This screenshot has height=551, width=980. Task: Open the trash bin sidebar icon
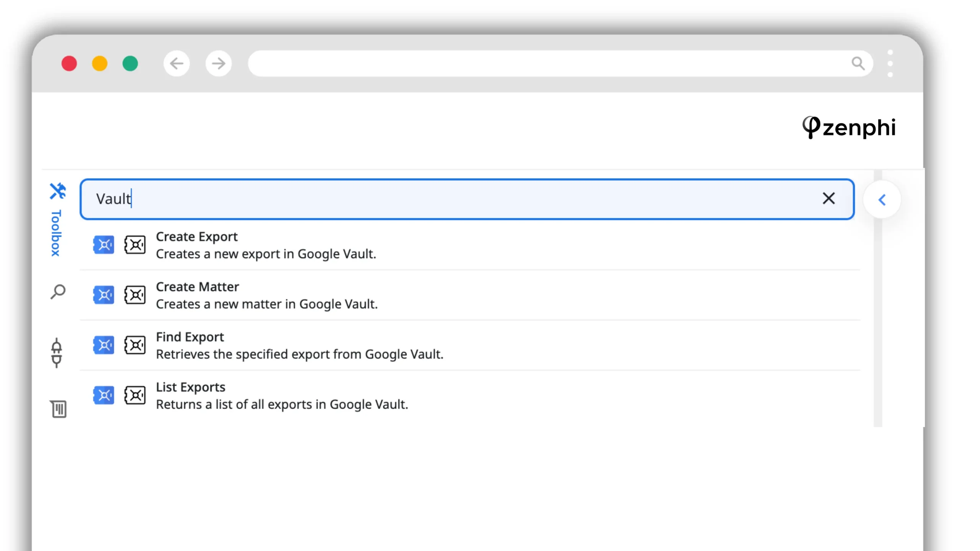coord(58,409)
